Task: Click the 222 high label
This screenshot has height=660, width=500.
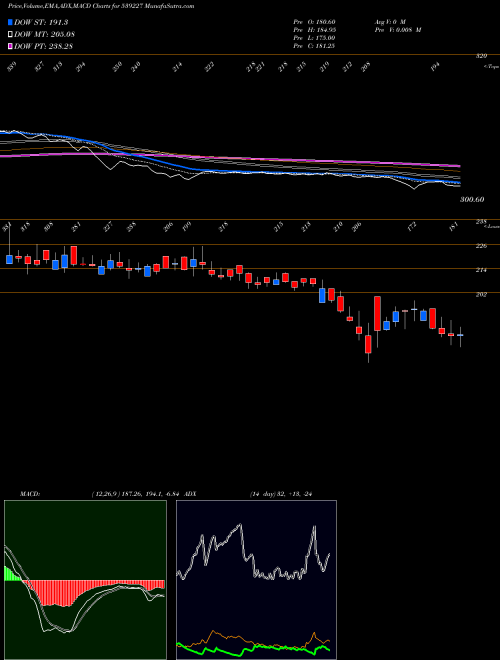Action: [210, 67]
